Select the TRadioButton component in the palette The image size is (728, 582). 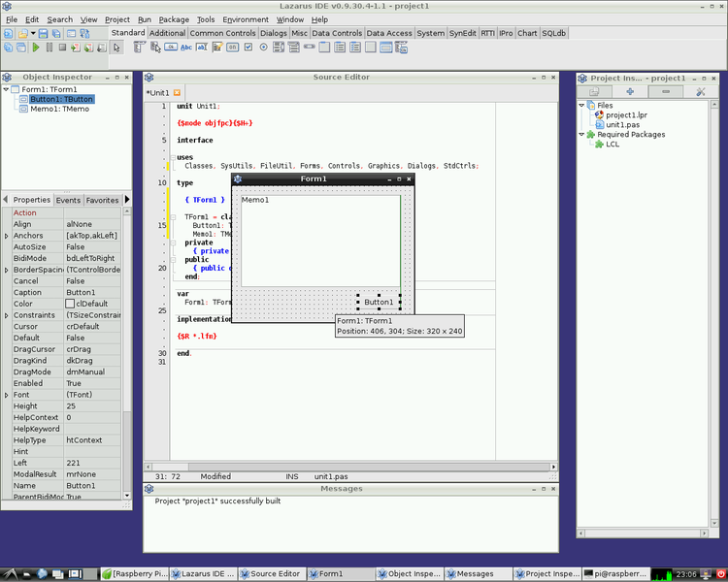263,47
